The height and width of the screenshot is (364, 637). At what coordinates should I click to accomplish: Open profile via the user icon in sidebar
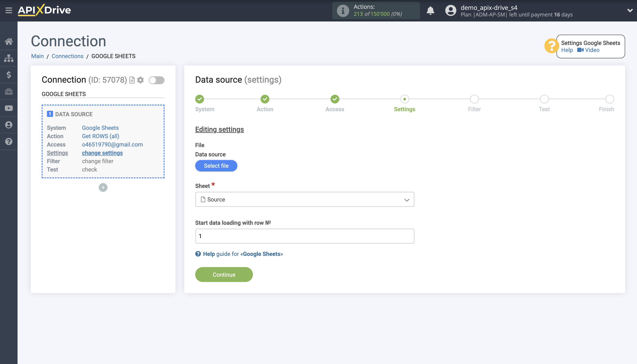9,125
